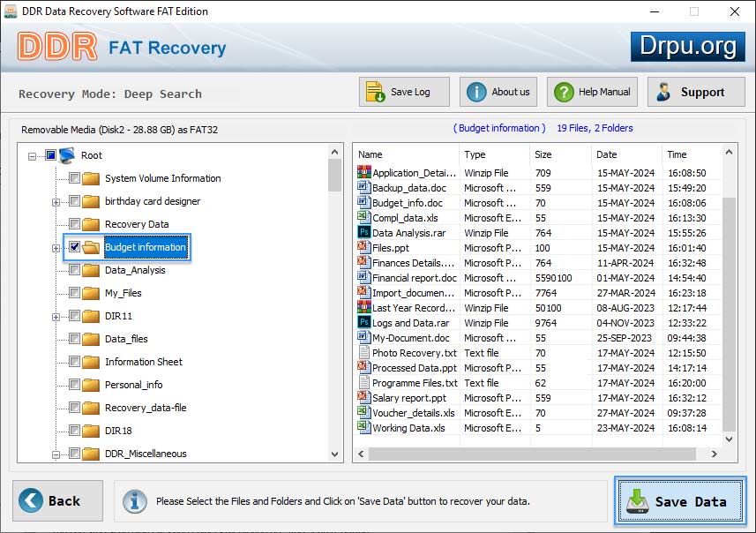
Task: Click the Information Sheet folder icon
Action: pos(91,362)
